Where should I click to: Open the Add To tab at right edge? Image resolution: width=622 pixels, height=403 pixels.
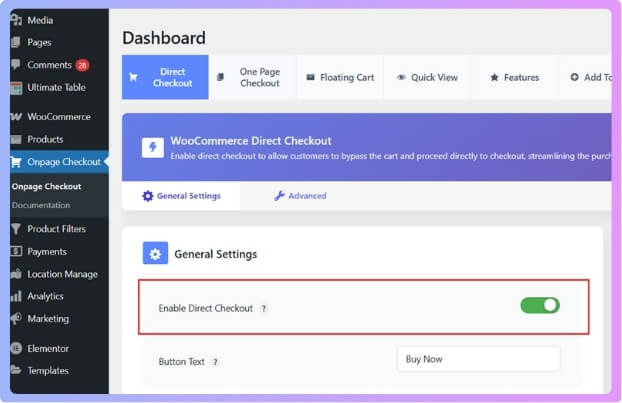586,77
